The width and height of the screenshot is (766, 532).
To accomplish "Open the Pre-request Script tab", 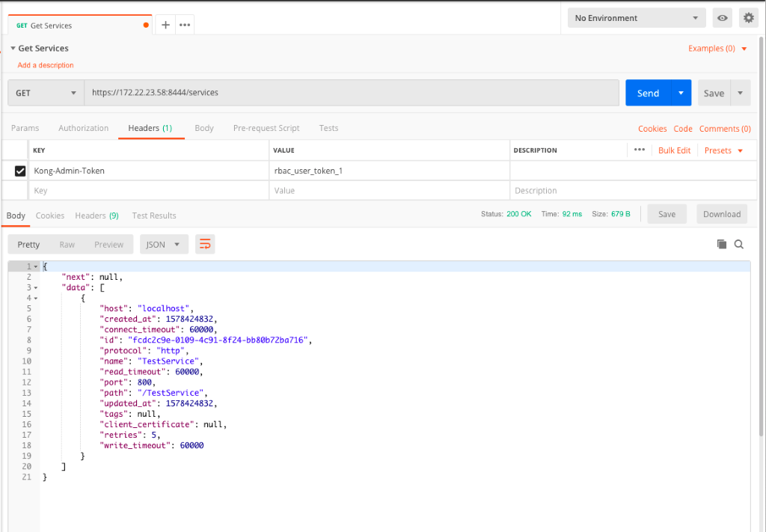I will (266, 128).
